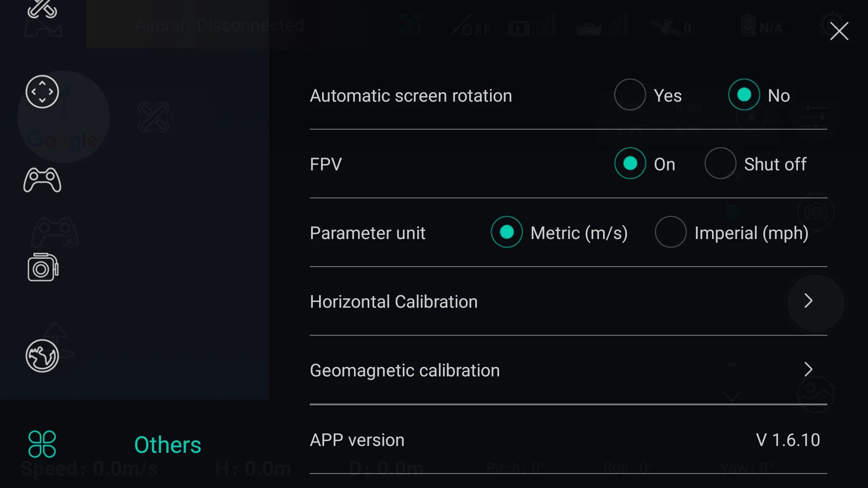This screenshot has width=868, height=488.
Task: Expand Geomagnetic calibration chevron arrow
Action: point(808,370)
